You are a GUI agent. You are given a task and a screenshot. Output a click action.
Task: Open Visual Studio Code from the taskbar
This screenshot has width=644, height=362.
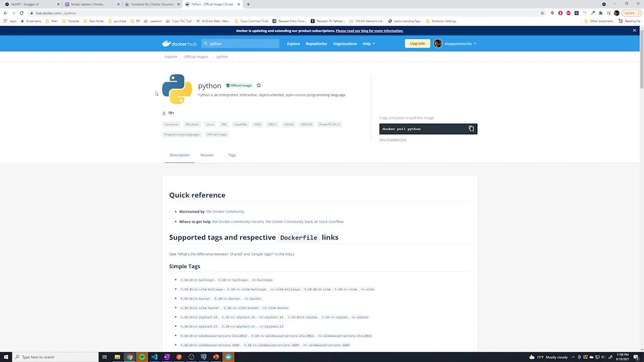[154, 357]
